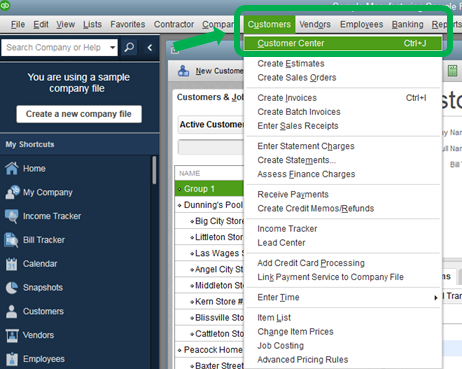The image size is (462, 369).
Task: Select Littleton Store job row
Action: 210,237
